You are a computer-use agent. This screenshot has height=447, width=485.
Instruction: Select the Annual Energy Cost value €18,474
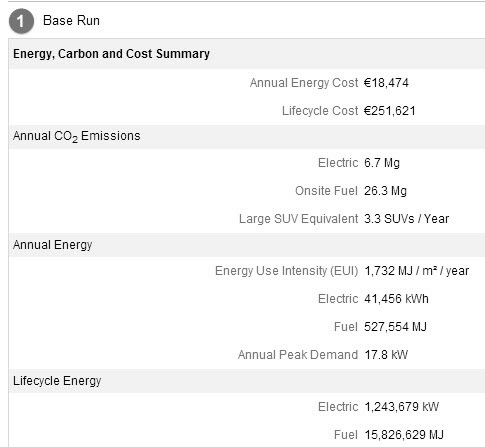pyautogui.click(x=386, y=83)
